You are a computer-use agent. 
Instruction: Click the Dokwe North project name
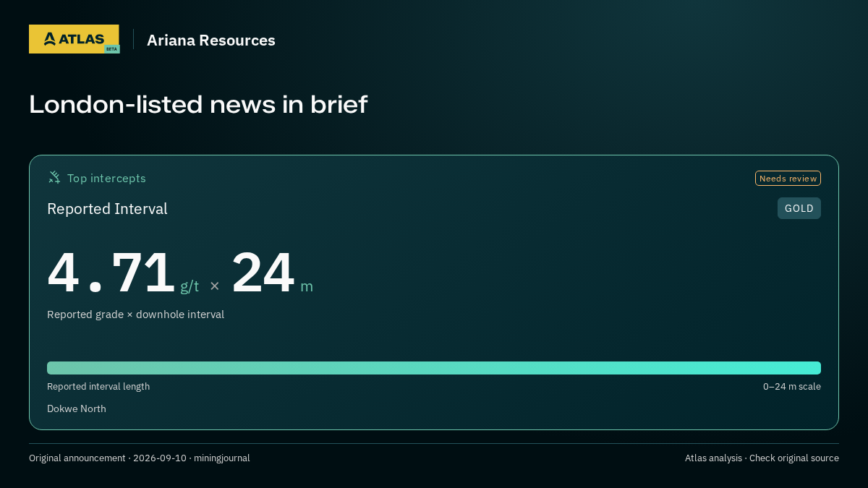coord(77,409)
